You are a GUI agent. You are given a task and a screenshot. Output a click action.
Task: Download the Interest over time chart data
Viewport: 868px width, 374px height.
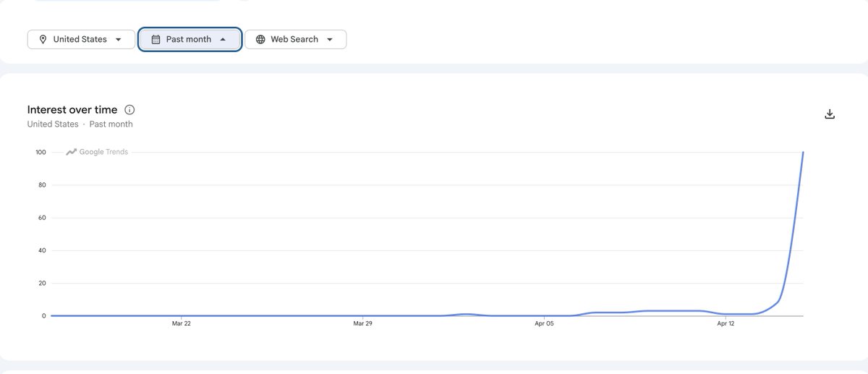coord(830,114)
